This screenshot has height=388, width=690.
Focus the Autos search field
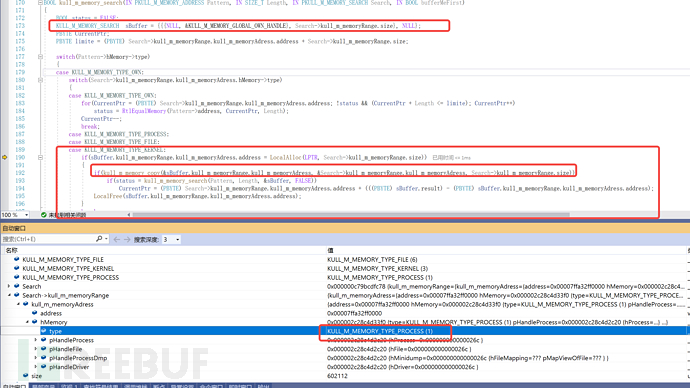(48, 239)
